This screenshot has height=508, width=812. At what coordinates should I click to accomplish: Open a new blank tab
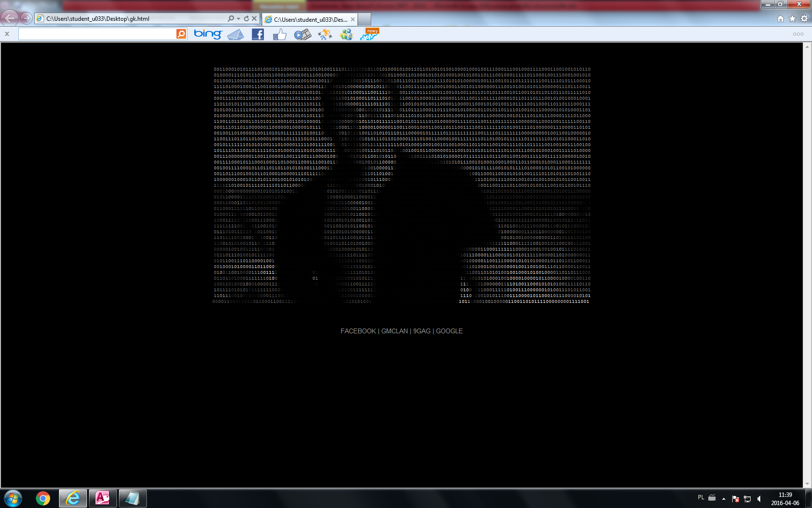point(364,19)
